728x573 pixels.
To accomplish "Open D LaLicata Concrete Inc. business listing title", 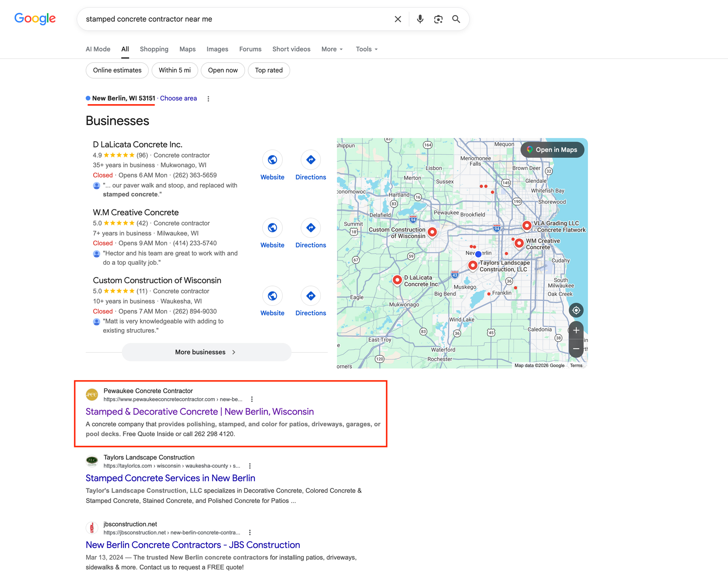I will [x=138, y=144].
